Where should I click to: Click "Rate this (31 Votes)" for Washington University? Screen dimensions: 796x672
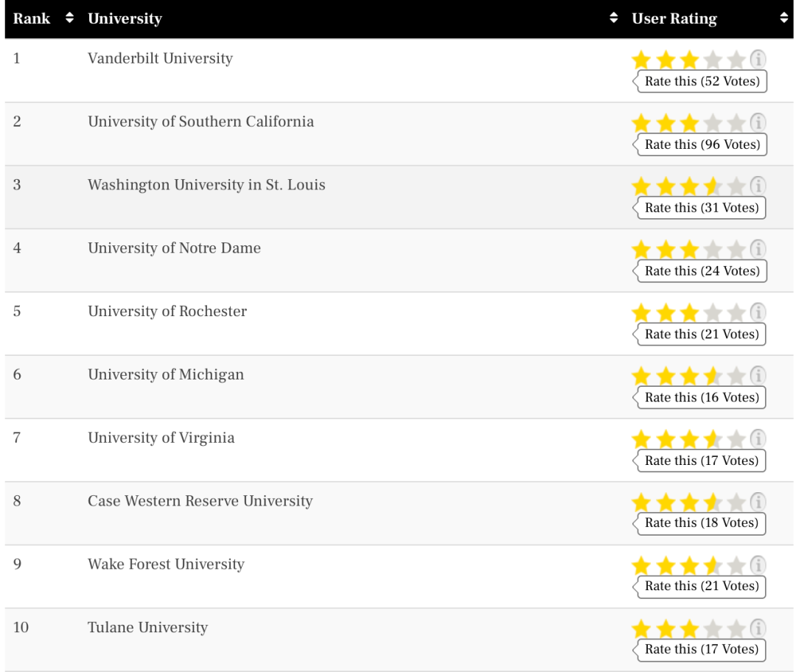coord(701,208)
